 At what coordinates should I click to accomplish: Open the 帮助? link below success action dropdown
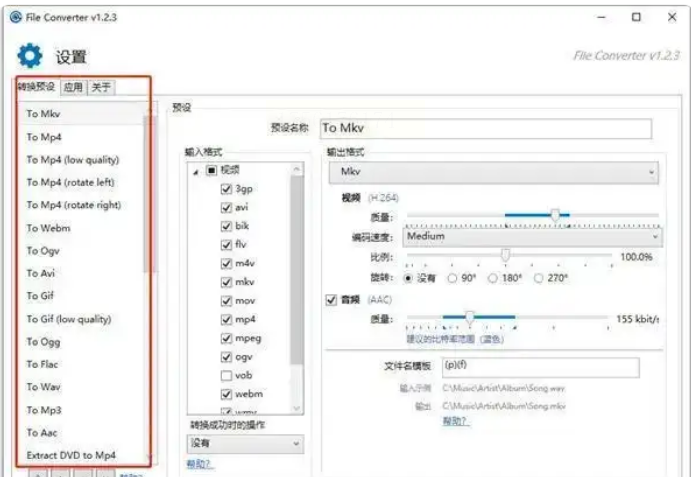(200, 464)
